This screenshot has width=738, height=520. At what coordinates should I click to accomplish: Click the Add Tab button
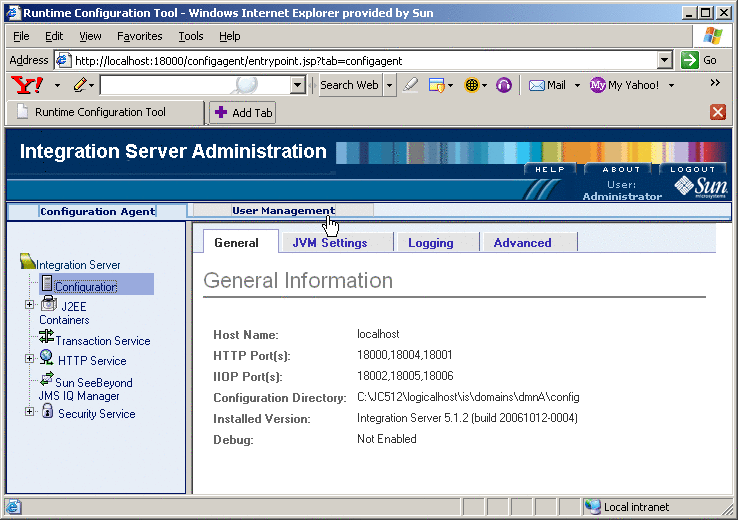(x=243, y=112)
